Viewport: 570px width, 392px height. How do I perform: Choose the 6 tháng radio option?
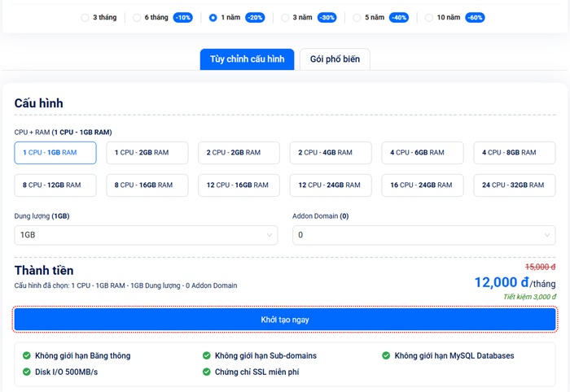point(137,17)
